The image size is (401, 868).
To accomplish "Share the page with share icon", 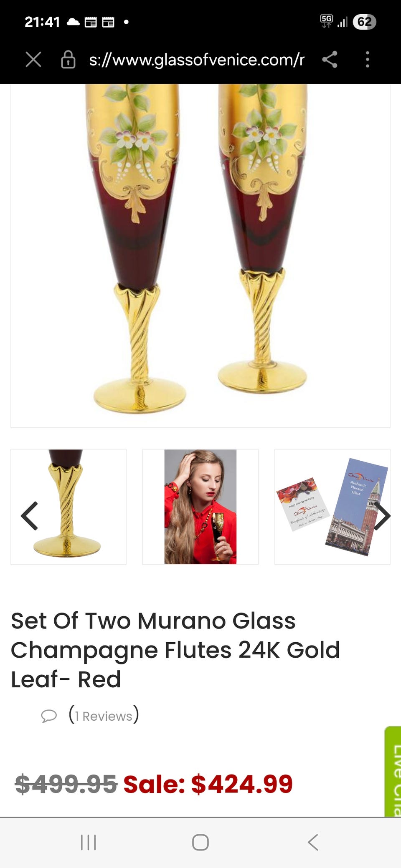I will coord(330,60).
